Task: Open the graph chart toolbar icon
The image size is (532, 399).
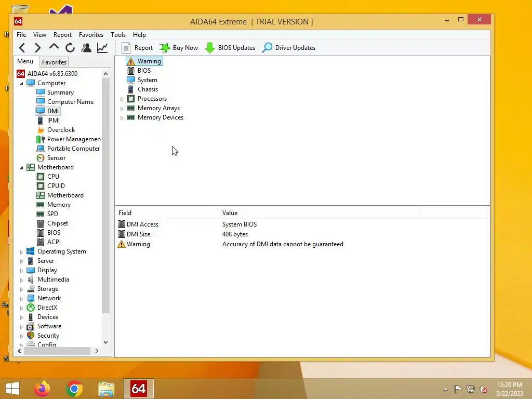Action: [102, 48]
